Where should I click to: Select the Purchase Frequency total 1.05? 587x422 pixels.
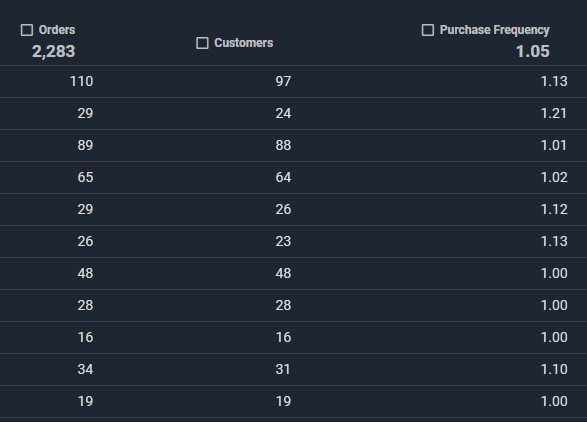(533, 51)
